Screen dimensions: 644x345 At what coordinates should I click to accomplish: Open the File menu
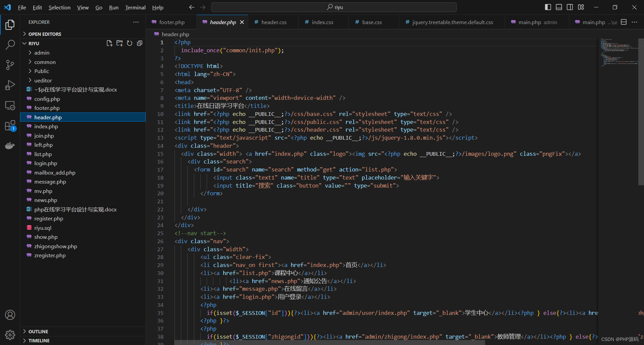pyautogui.click(x=22, y=7)
